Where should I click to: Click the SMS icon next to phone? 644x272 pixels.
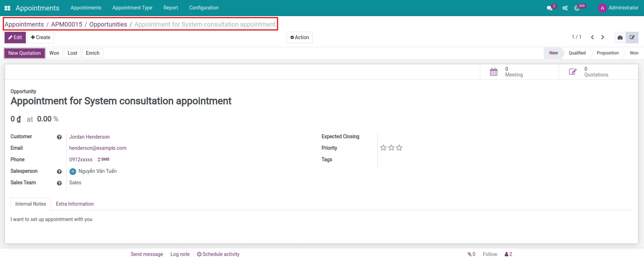pos(104,159)
